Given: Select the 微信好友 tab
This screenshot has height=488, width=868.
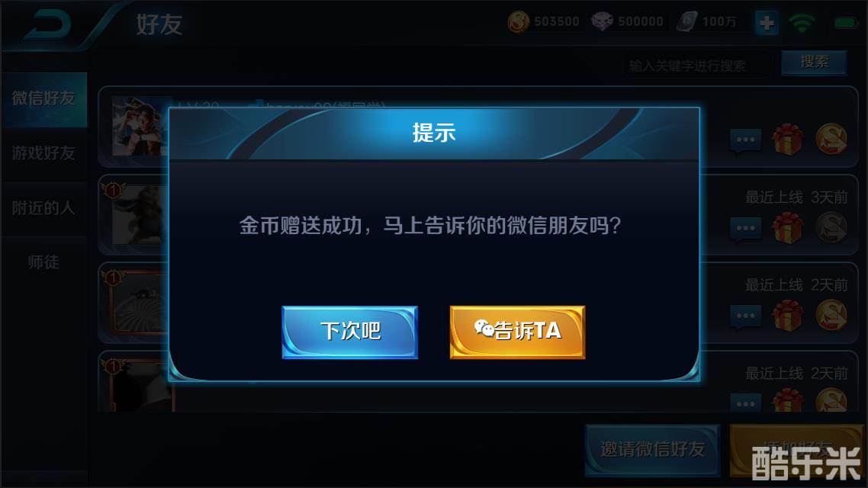Looking at the screenshot, I should [43, 99].
